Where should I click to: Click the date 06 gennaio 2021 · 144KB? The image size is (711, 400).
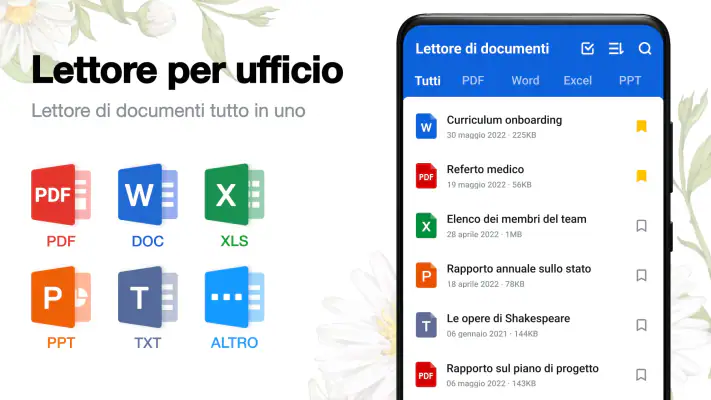tap(492, 334)
